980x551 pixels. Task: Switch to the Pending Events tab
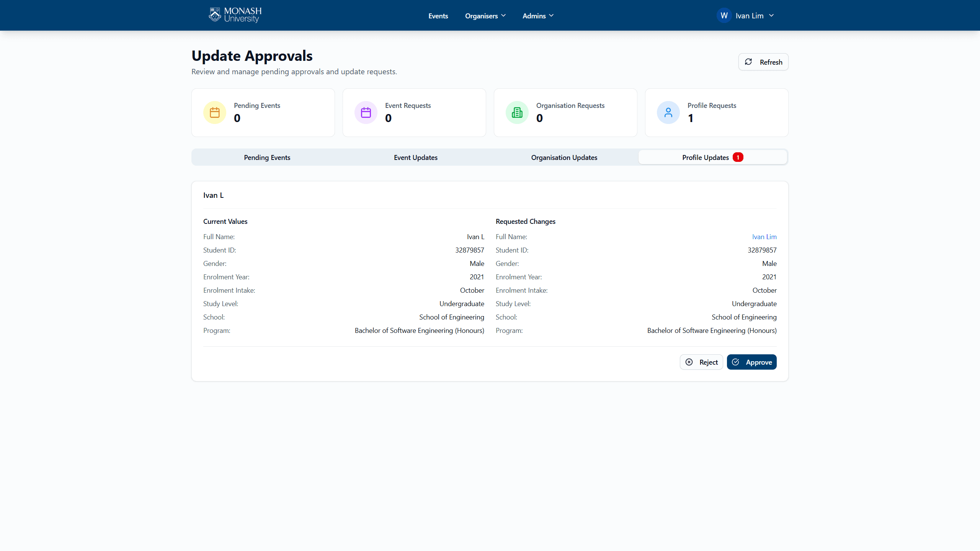267,157
